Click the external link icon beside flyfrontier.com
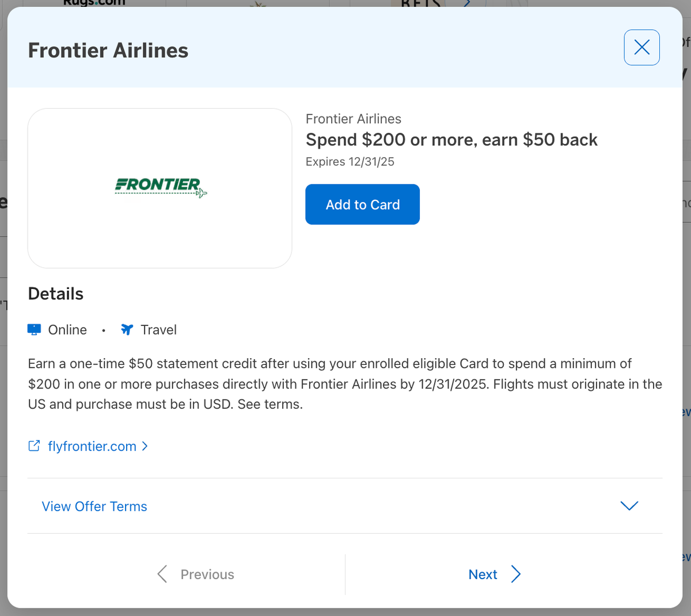Image resolution: width=691 pixels, height=616 pixels. tap(34, 446)
